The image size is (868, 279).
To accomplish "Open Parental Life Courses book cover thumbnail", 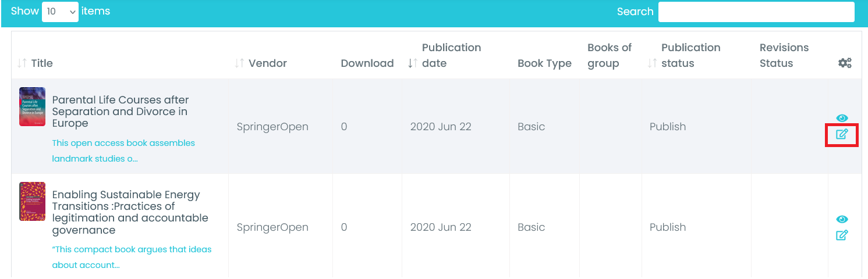I will click(x=32, y=107).
